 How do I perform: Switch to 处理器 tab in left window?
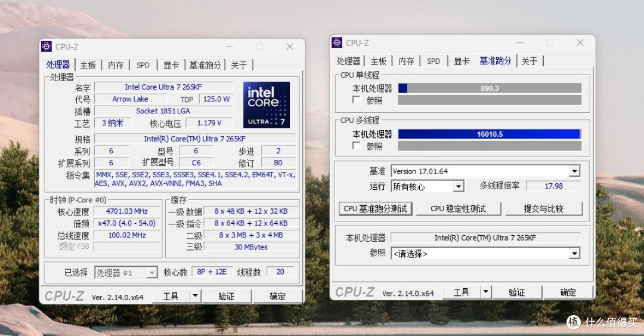click(x=58, y=64)
